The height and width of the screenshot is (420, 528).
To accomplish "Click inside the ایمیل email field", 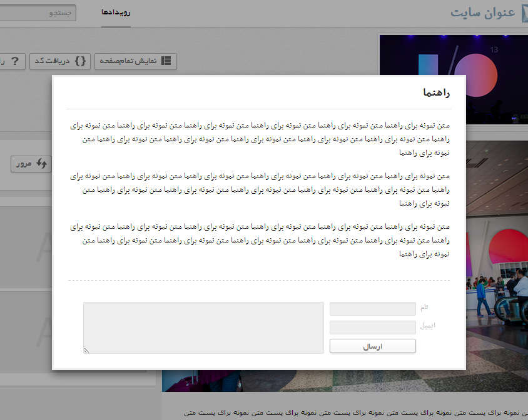I will tap(372, 327).
